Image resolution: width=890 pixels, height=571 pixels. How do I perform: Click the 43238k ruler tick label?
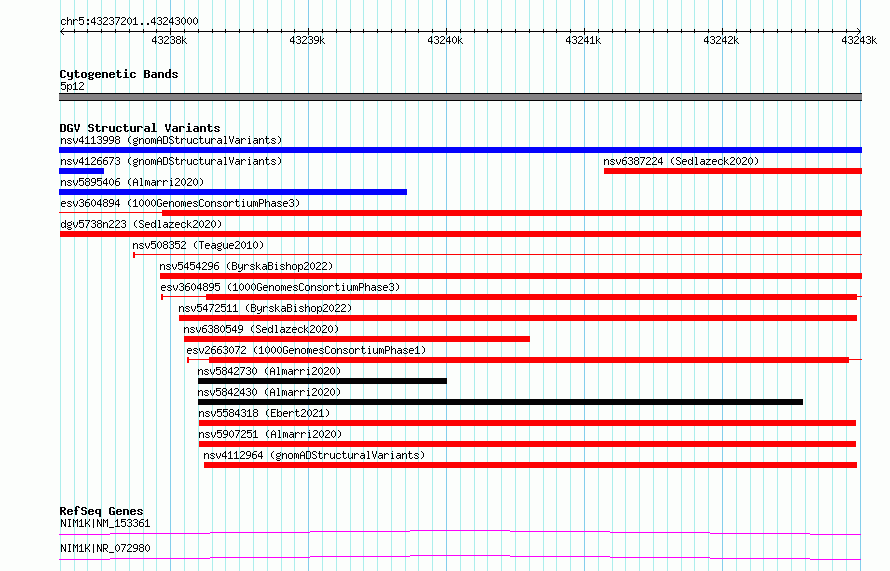click(169, 40)
